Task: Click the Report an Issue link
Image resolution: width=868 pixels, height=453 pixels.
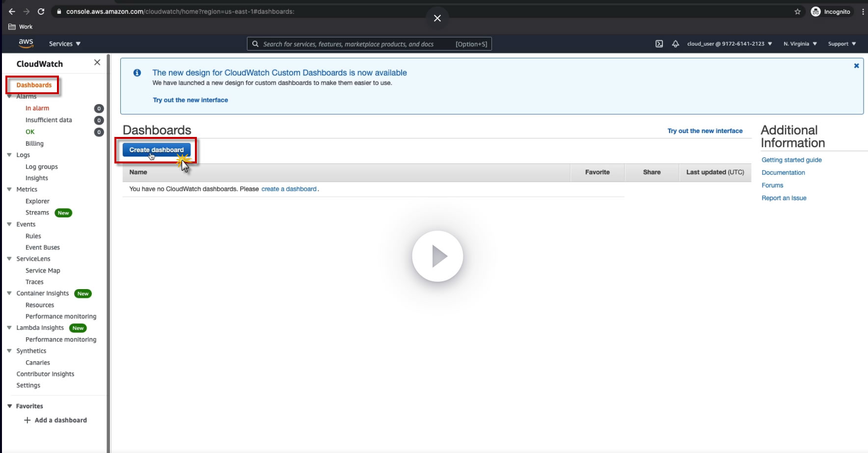Action: 784,198
